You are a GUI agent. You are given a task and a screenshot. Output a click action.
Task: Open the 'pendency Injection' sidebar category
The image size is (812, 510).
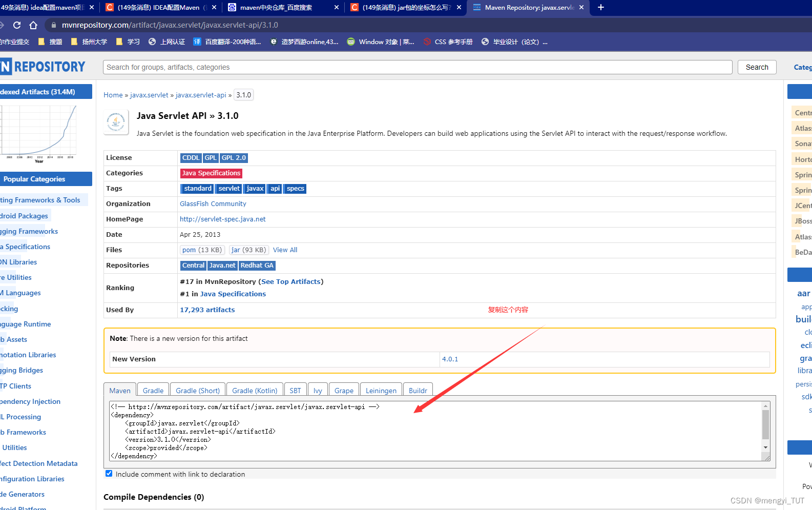[x=30, y=401]
